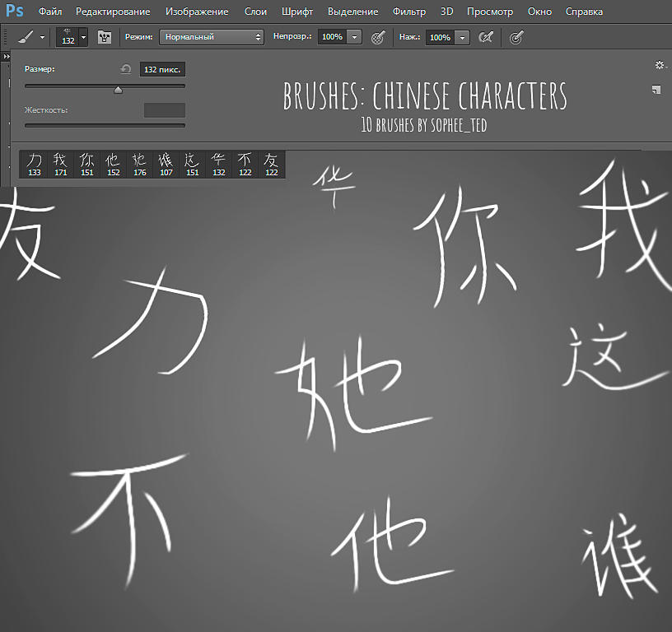This screenshot has width=672, height=632.
Task: Select the 你 brush preset sized 151
Action: point(87,165)
